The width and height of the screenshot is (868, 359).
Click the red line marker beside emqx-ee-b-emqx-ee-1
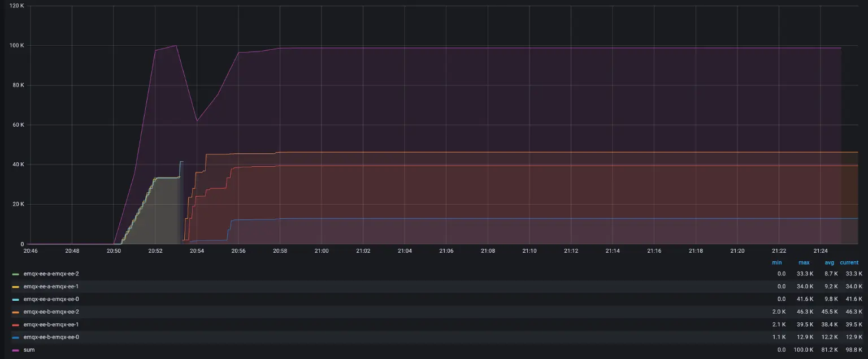[16, 325]
